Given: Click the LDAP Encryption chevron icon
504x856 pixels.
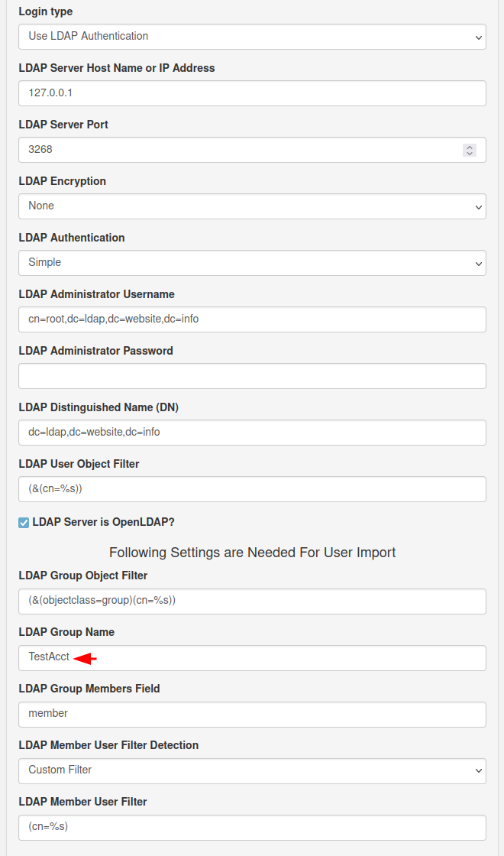Looking at the screenshot, I should [x=479, y=206].
